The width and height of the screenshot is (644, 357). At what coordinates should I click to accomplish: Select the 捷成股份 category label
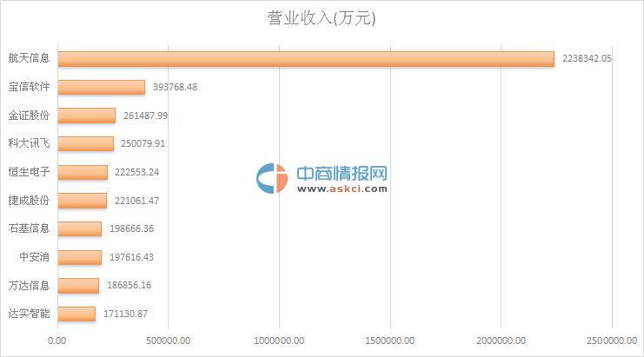click(x=29, y=201)
